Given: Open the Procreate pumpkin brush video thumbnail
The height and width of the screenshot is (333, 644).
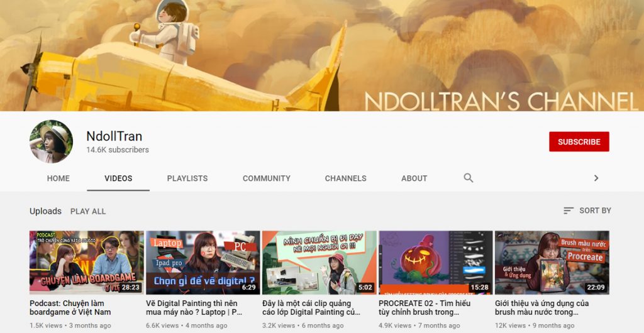Looking at the screenshot, I should point(435,263).
